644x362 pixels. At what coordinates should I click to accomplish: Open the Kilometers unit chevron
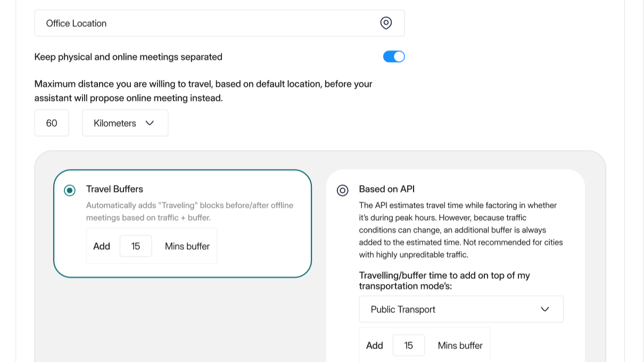click(x=150, y=123)
